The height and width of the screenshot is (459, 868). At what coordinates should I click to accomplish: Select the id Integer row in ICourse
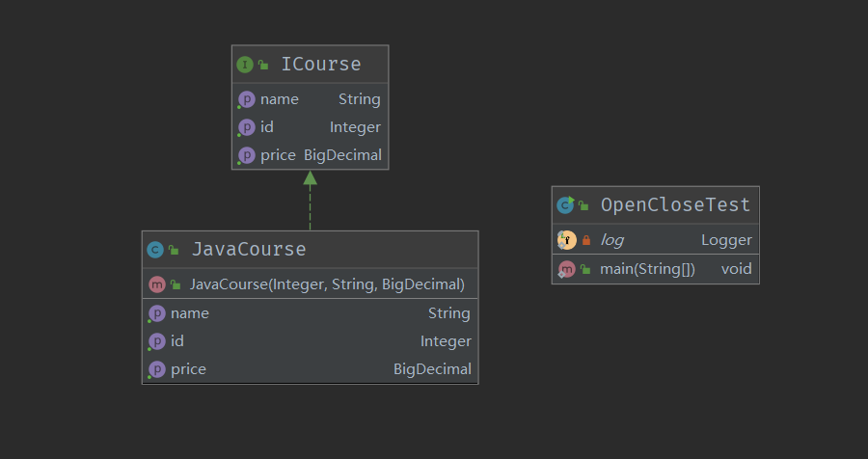[310, 127]
